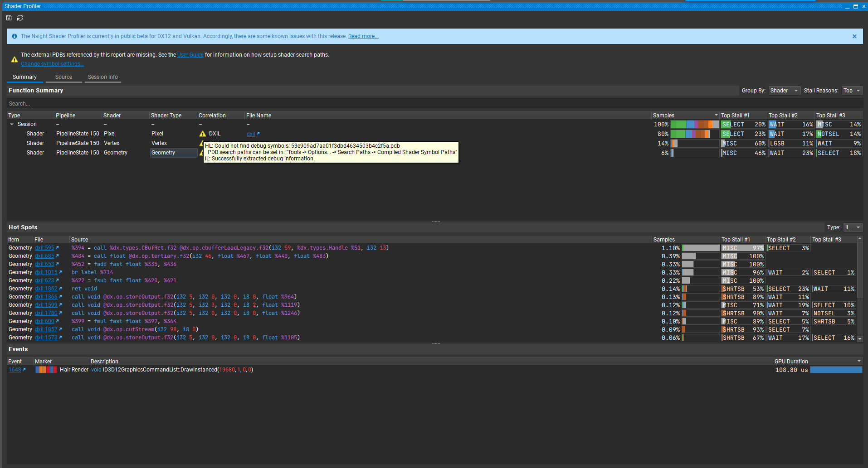Click the Session samples color bar
Viewport: 868px width, 468px height.
pos(695,124)
